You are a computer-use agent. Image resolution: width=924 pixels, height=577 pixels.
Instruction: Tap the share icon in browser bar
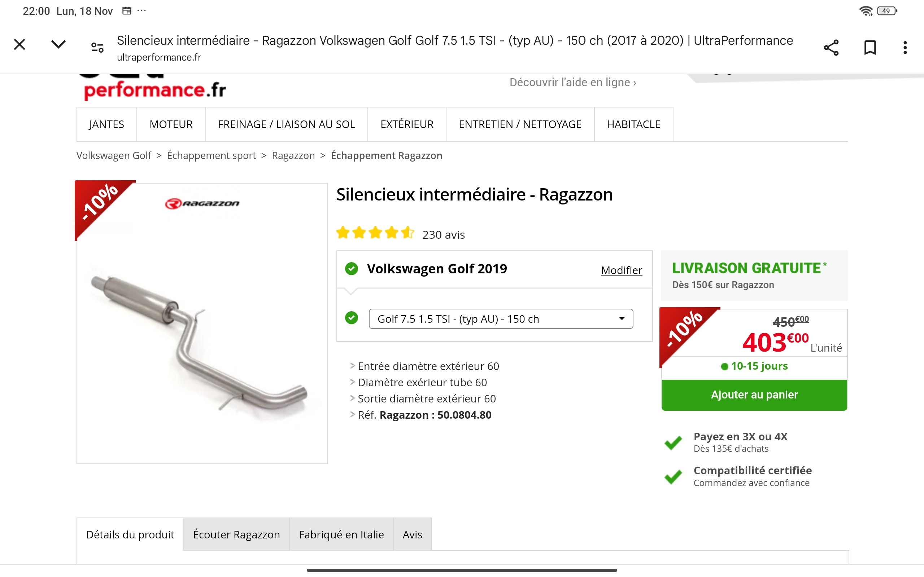point(831,48)
